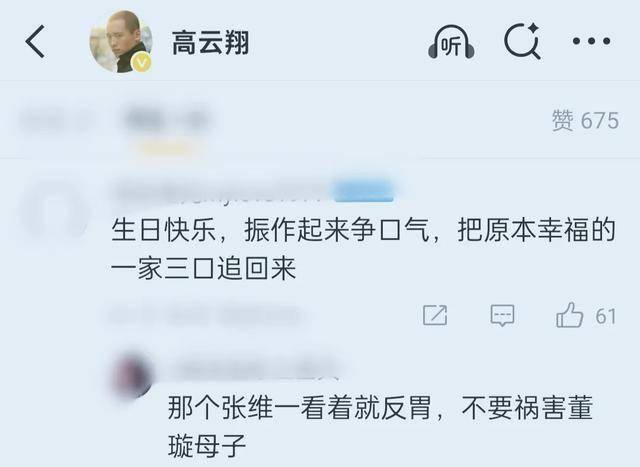The width and height of the screenshot is (640, 467).
Task: Open the blue badge next to commenter name
Action: 364,191
